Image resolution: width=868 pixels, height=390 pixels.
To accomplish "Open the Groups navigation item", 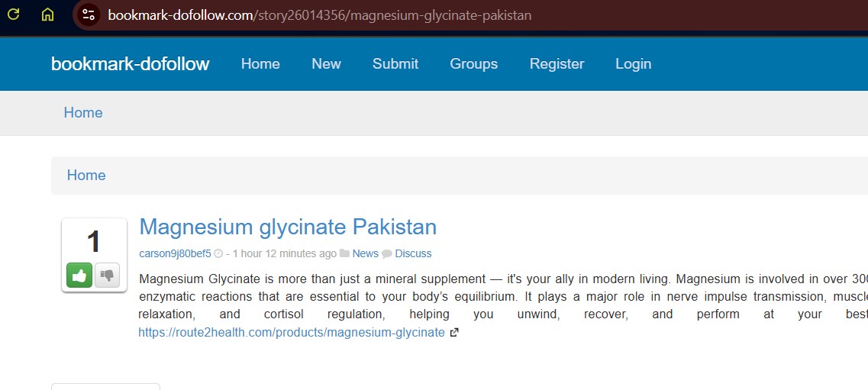I will (473, 64).
